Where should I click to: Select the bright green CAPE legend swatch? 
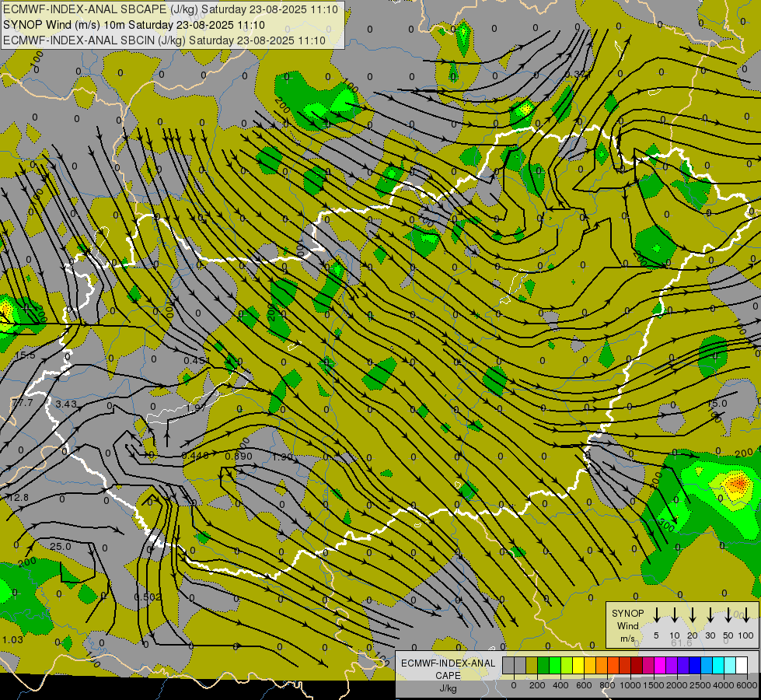click(x=555, y=665)
